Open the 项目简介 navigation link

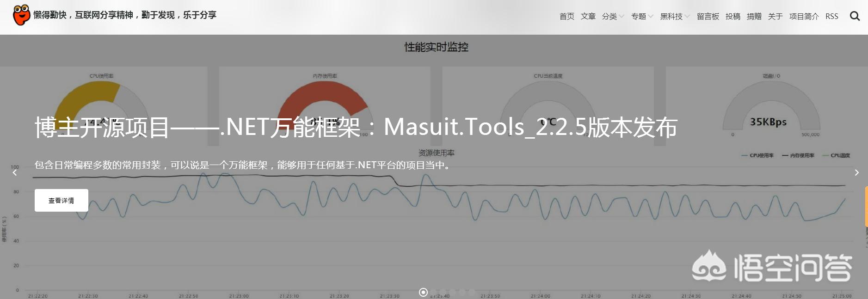[804, 16]
